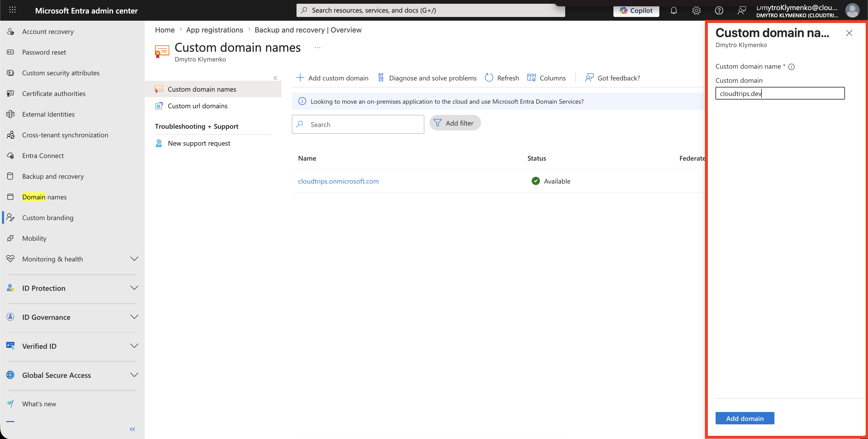Open the portal settings gear icon
The image size is (868, 439).
[696, 10]
